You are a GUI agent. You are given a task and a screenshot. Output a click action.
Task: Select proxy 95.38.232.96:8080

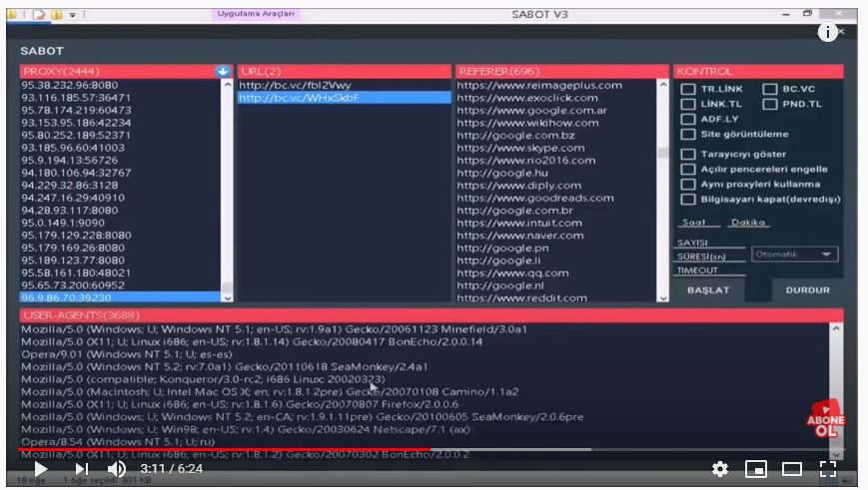click(120, 85)
